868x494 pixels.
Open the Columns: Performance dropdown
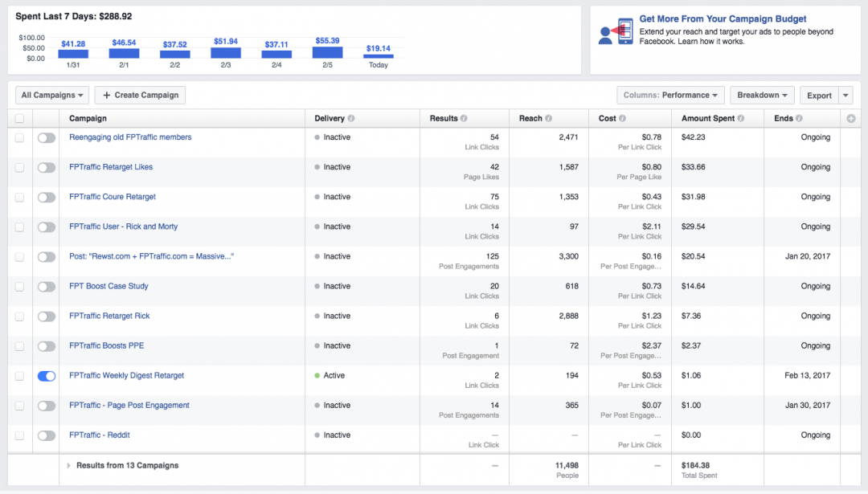[670, 96]
